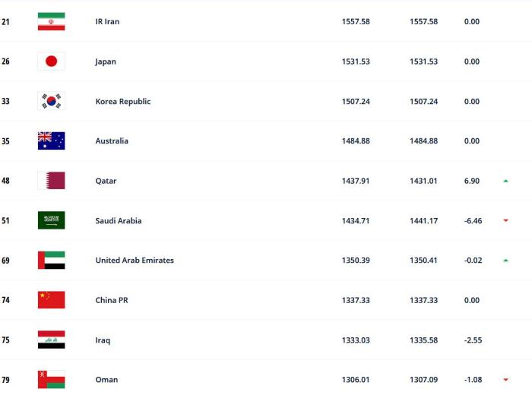The width and height of the screenshot is (532, 395).
Task: Click Saudi Arabia's red down arrow
Action: [x=505, y=220]
